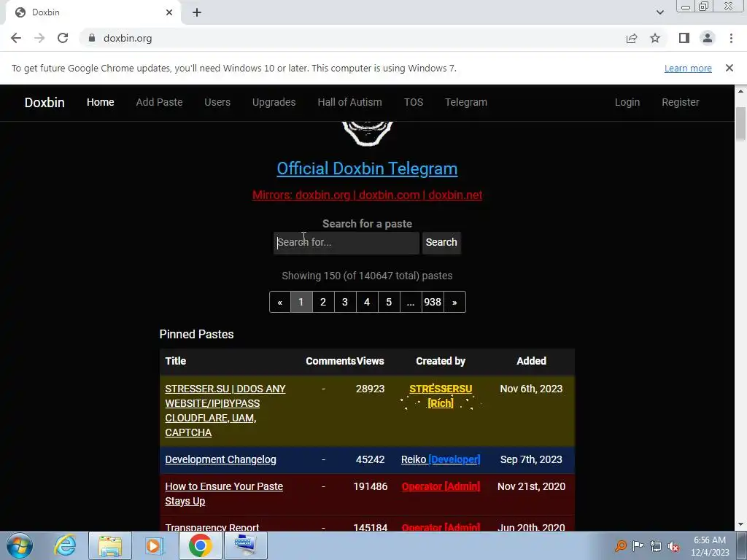
Task: Click the red Mirrors link
Action: 368,195
